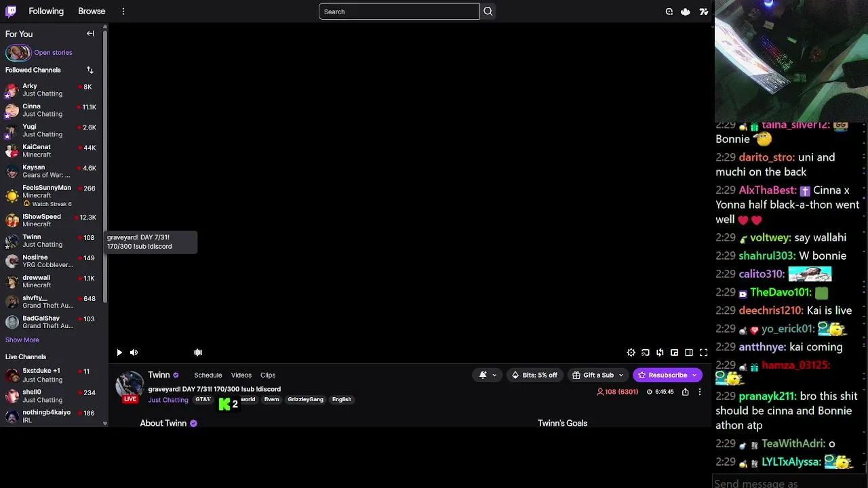Click the swap arrows player icon
The width and height of the screenshot is (868, 488).
(x=660, y=352)
